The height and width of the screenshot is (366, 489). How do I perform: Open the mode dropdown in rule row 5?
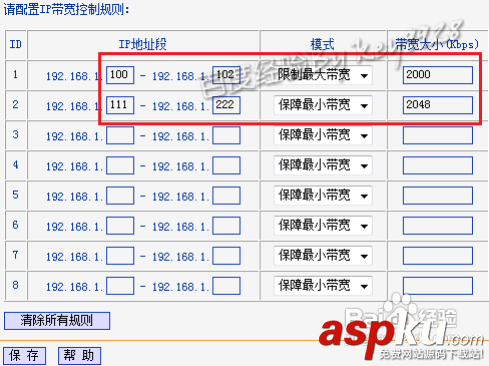click(x=323, y=195)
